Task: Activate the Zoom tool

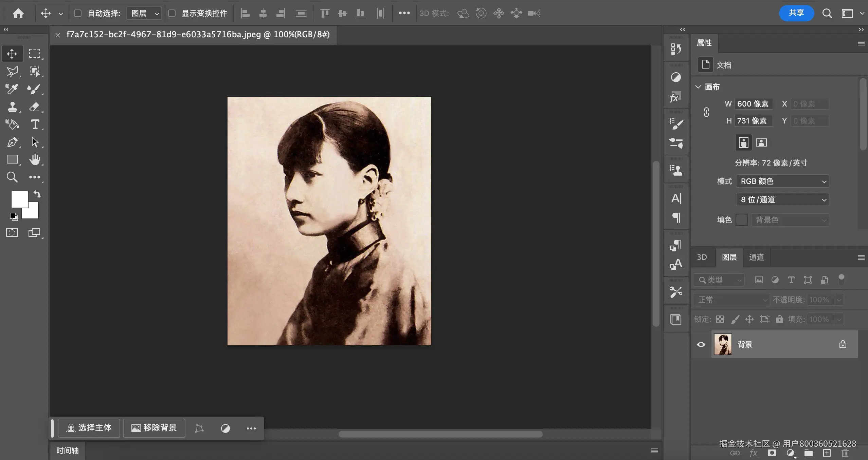Action: 12,177
